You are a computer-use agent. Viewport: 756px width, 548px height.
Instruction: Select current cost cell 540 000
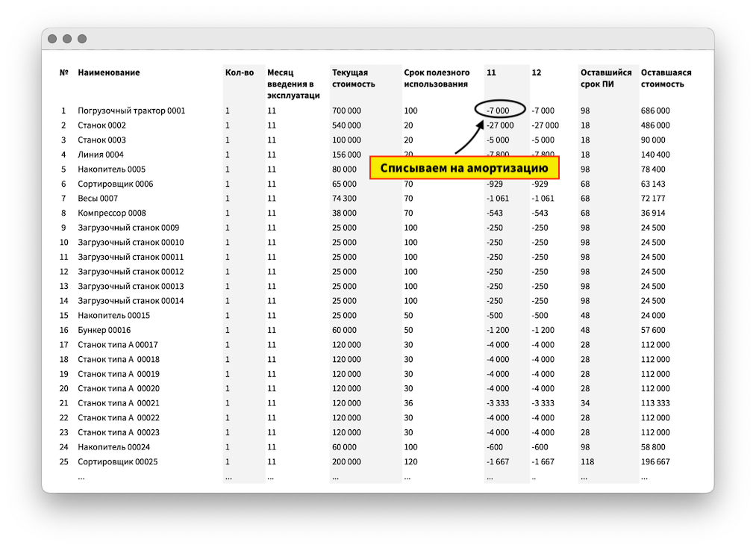coord(347,125)
